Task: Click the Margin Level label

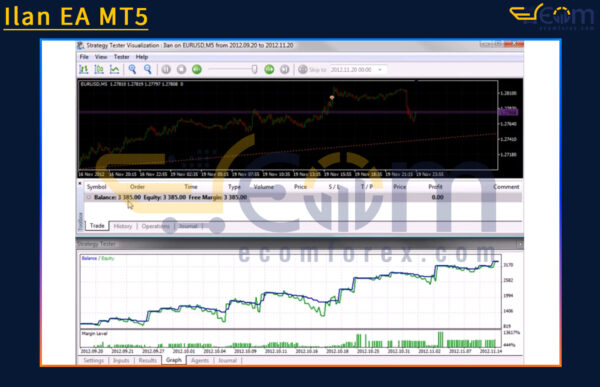Action: tap(95, 334)
